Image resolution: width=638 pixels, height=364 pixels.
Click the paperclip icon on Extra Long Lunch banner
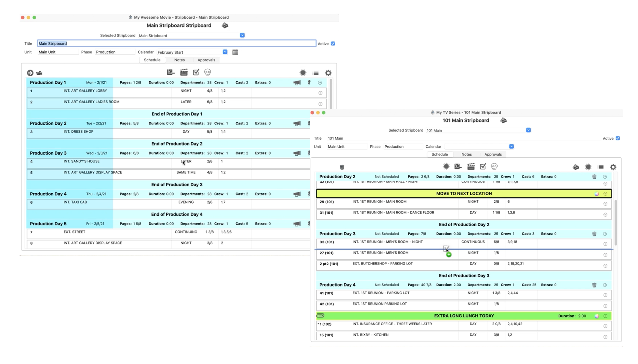point(320,316)
